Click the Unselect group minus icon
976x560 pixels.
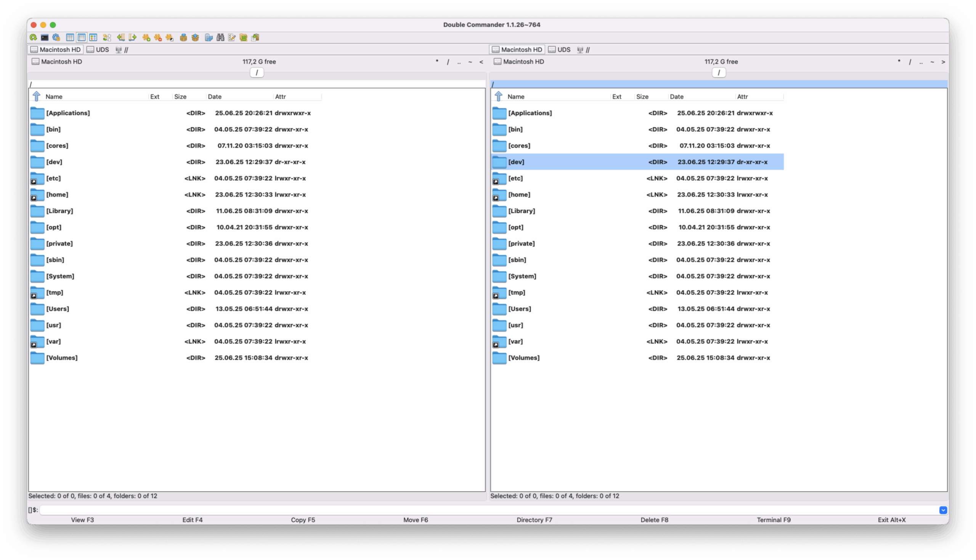coord(158,37)
